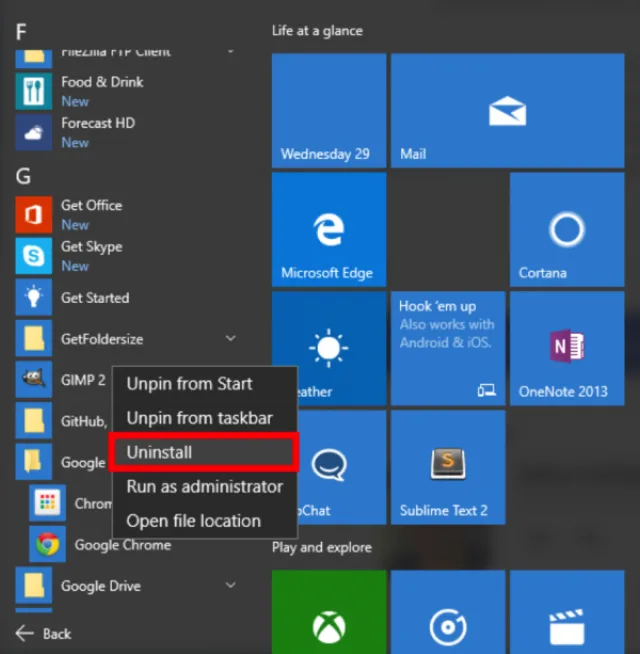Viewport: 640px width, 654px height.
Task: Expand the Google Drive folder chevron
Action: pos(231,585)
